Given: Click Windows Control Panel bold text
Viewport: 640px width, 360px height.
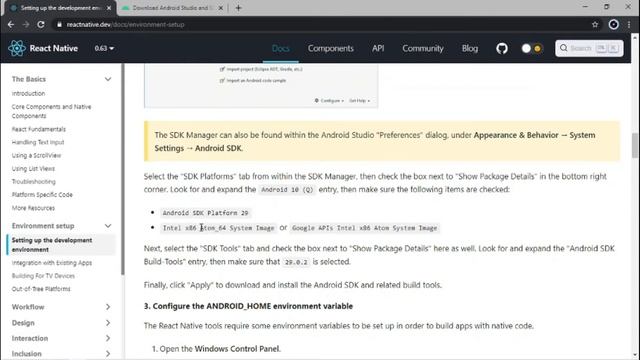Looking at the screenshot, I should coord(237,349).
